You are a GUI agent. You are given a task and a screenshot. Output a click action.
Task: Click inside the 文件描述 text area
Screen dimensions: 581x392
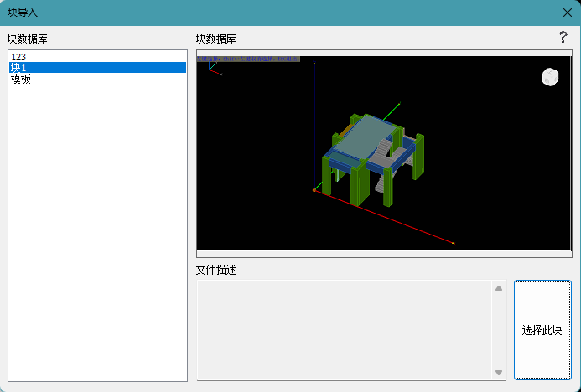pos(344,331)
